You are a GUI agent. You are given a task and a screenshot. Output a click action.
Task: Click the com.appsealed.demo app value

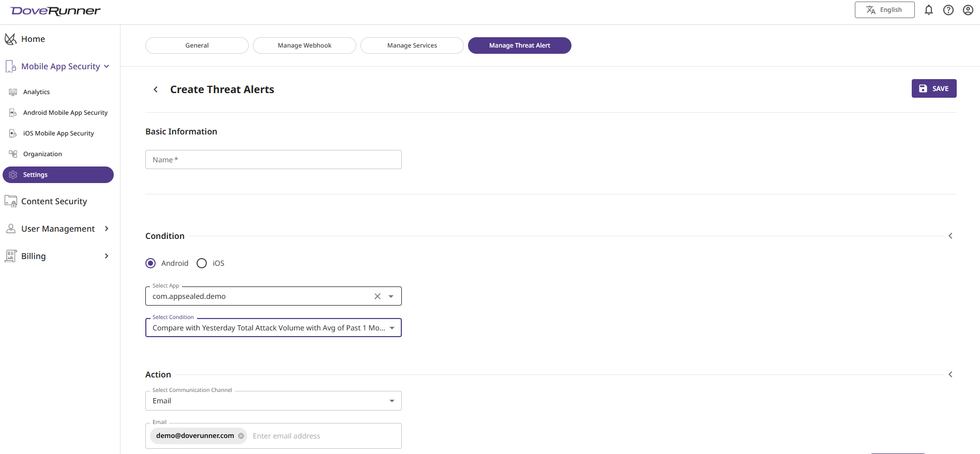[189, 296]
